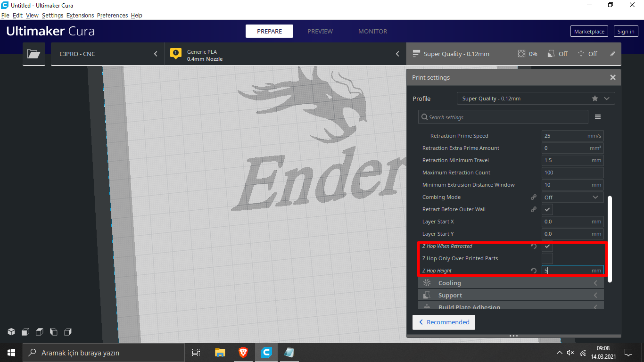Click the Windows taskbar search box
Screen dimensions: 644x362
(x=104, y=353)
